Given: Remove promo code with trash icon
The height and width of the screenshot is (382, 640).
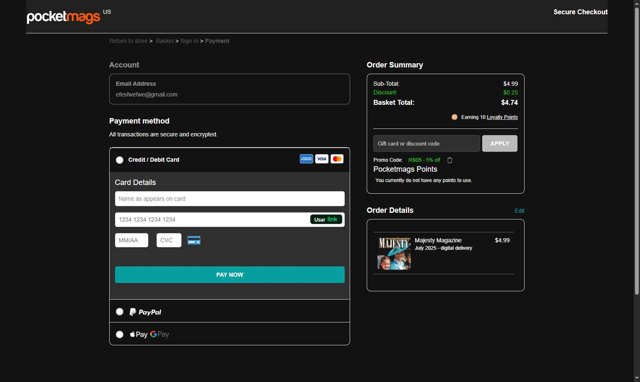Looking at the screenshot, I should 449,160.
